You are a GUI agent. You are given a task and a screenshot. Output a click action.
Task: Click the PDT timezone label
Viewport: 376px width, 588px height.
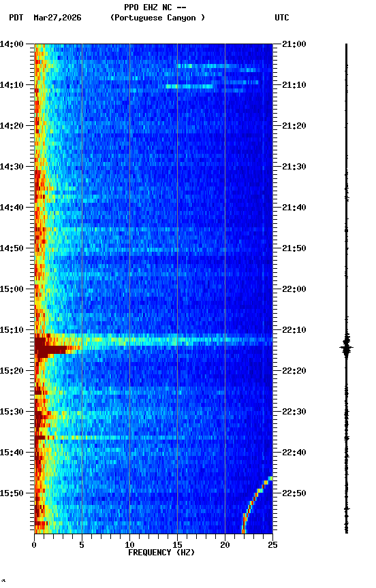pos(16,18)
